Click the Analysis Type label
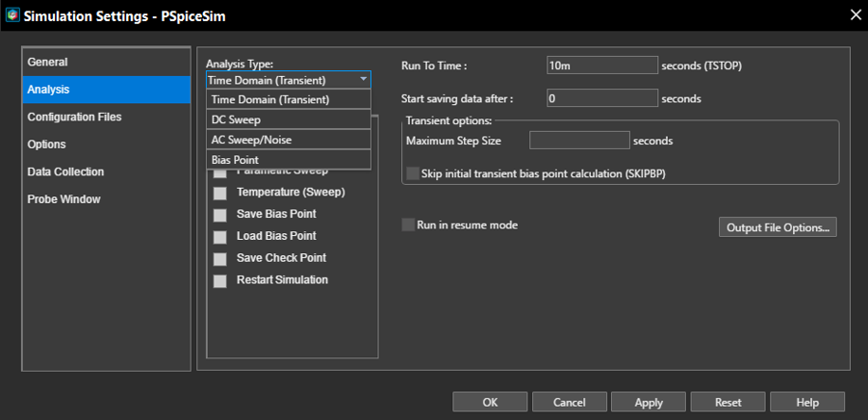The height and width of the screenshot is (420, 868). 240,64
